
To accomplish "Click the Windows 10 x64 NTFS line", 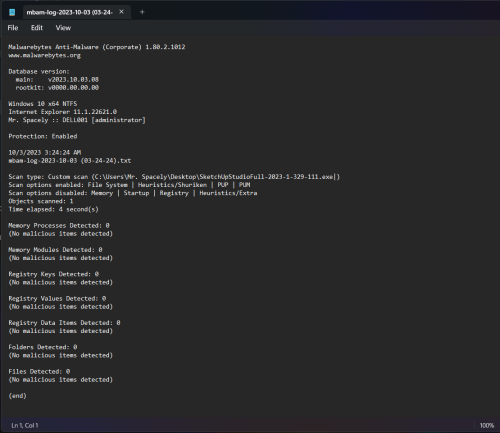I will 43,104.
